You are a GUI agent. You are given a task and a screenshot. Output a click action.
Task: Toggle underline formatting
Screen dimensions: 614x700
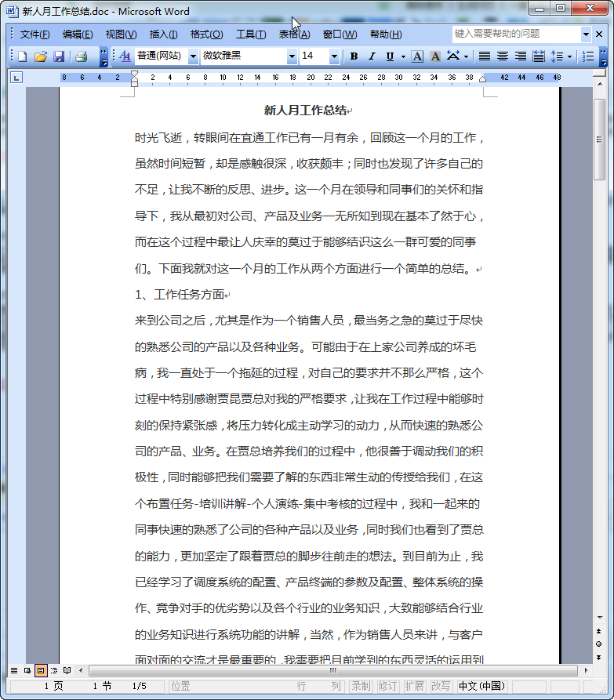coord(390,56)
